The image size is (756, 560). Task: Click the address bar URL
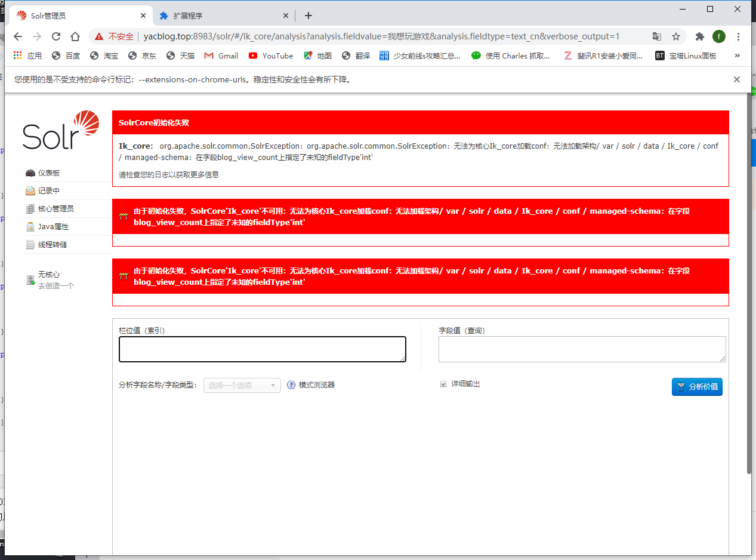tap(381, 36)
